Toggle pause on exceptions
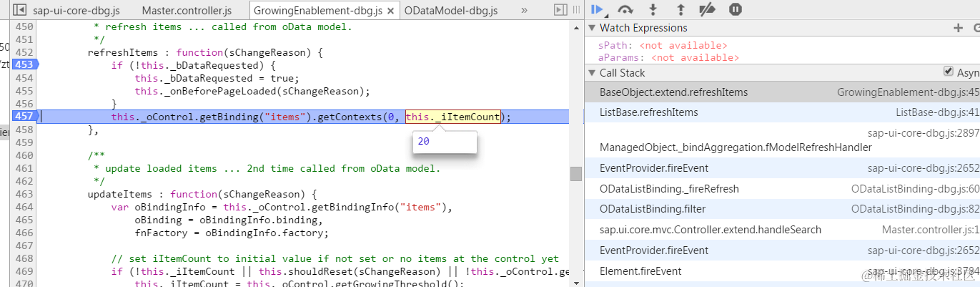 736,9
